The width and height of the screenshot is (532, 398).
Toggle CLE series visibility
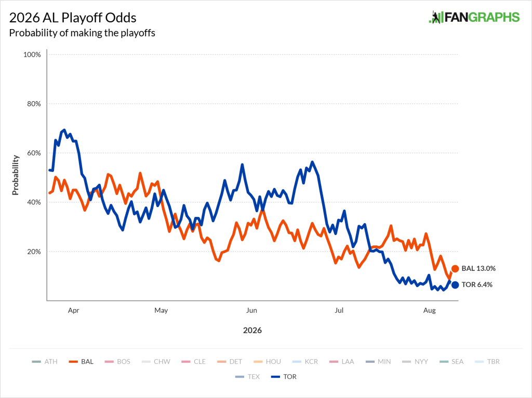(x=193, y=362)
